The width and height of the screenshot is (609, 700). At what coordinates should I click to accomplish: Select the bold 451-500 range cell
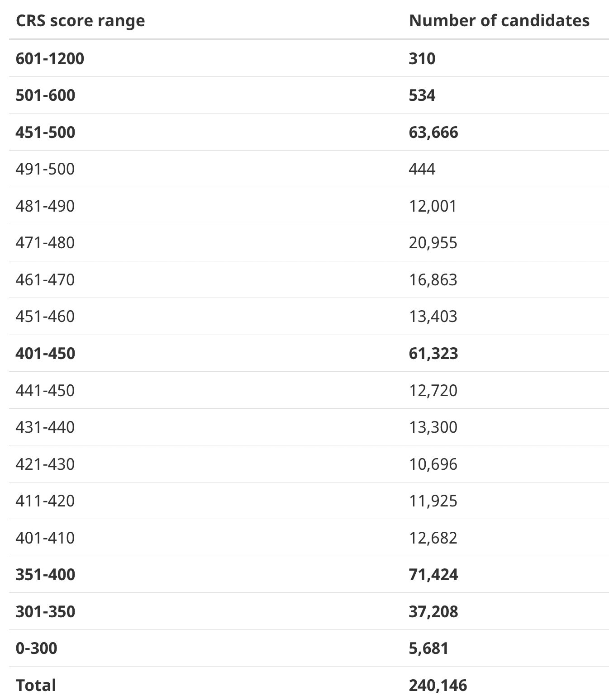tap(45, 132)
